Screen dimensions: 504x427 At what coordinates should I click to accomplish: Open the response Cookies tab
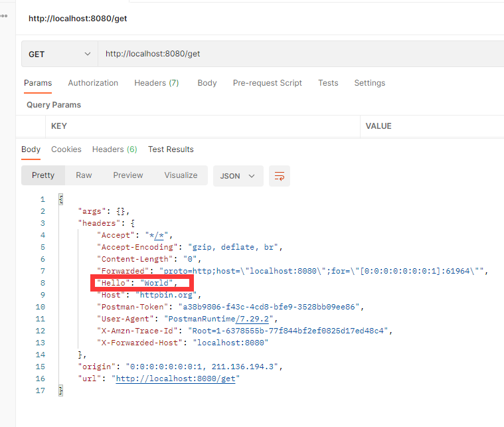66,149
